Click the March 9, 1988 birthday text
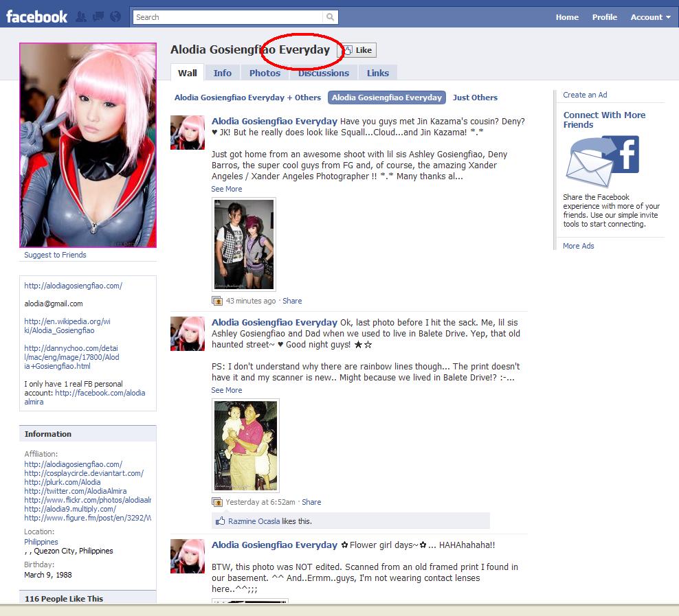679x616 pixels. (x=48, y=575)
